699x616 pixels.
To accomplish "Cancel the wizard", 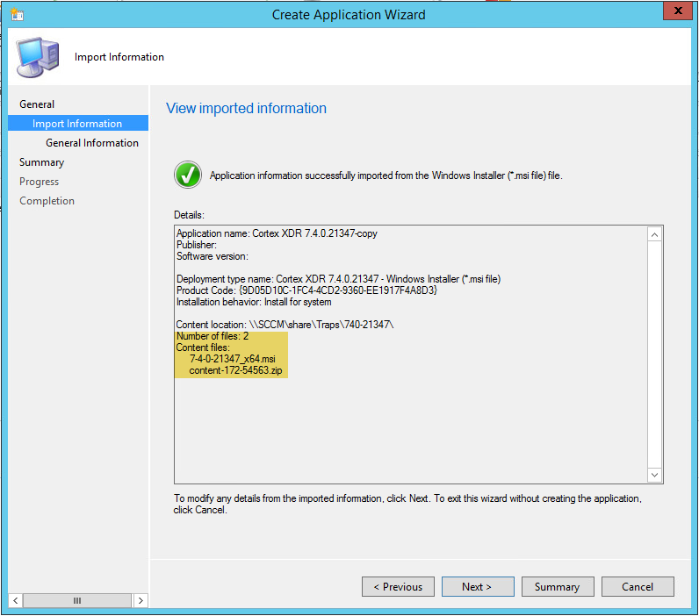I will point(638,586).
